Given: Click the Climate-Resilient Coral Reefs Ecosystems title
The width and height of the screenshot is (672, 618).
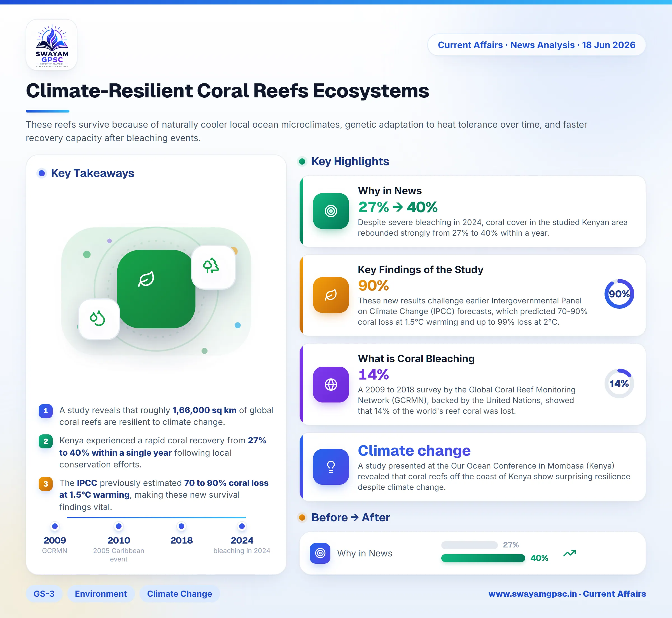Looking at the screenshot, I should pyautogui.click(x=227, y=91).
